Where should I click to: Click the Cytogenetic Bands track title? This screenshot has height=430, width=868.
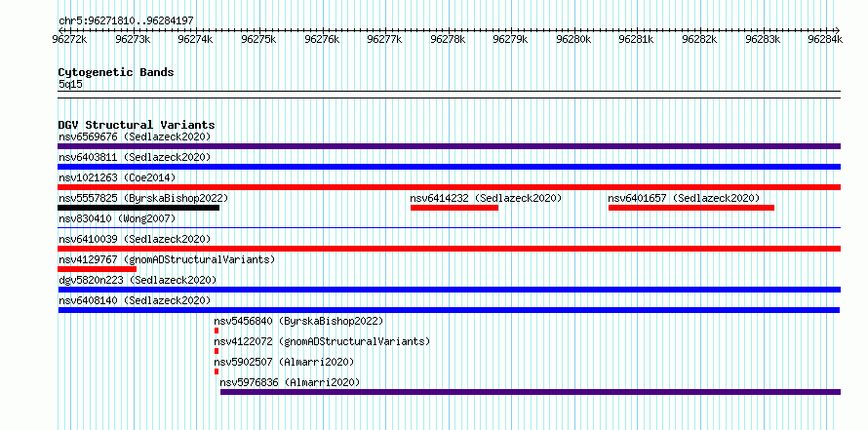coord(116,72)
